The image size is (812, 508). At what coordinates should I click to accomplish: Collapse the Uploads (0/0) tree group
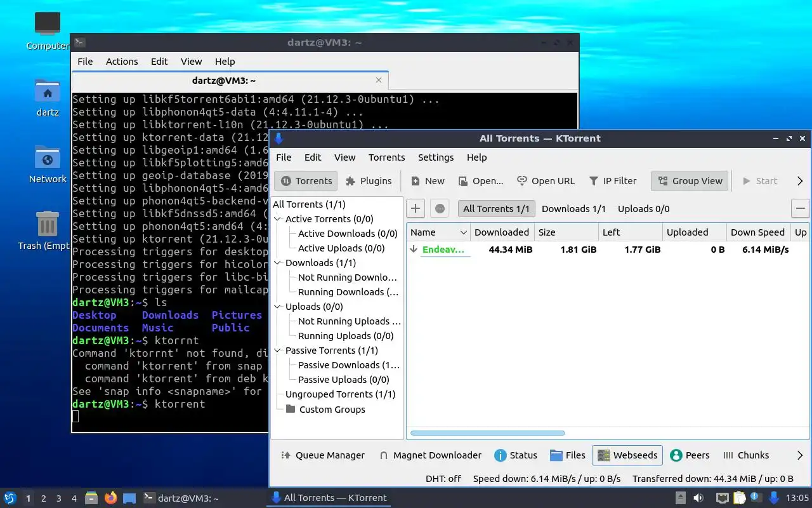pos(277,307)
